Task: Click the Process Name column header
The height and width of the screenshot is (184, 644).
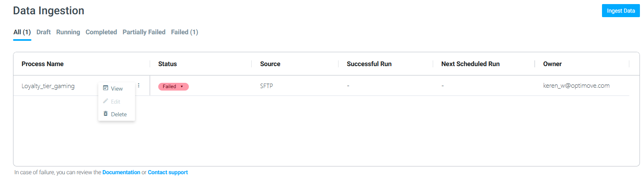Action: pos(42,64)
